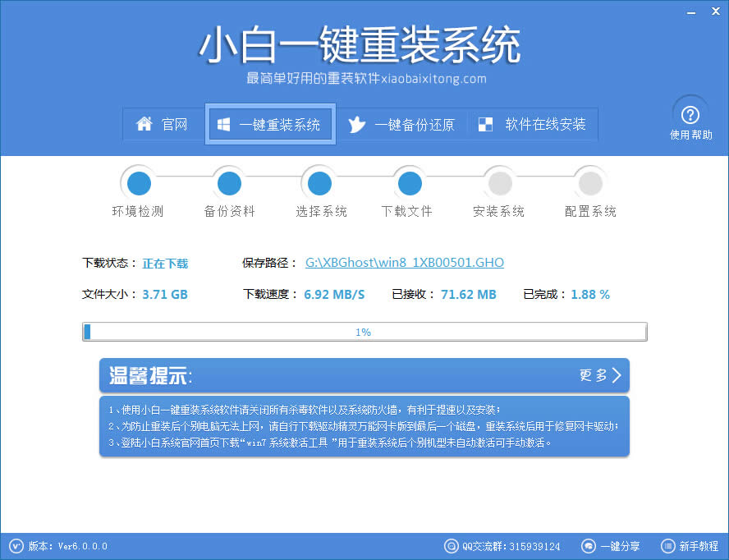
Task: Click the 使用帮助 question mark icon
Action: tap(690, 113)
